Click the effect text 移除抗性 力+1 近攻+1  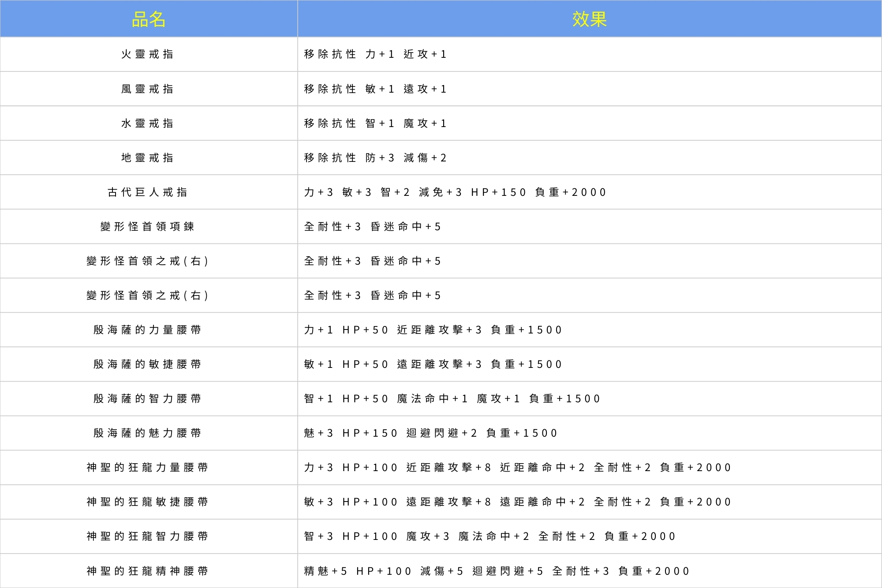377,54
